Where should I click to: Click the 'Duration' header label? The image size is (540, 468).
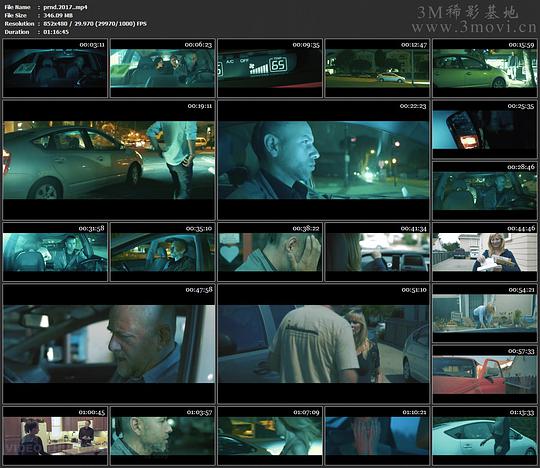tap(17, 32)
